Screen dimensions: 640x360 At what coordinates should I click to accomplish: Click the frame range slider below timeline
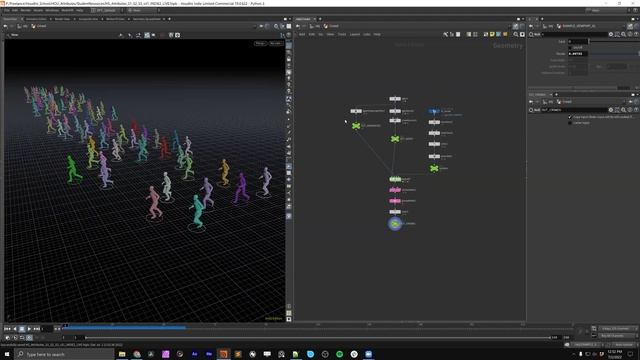(x=318, y=338)
